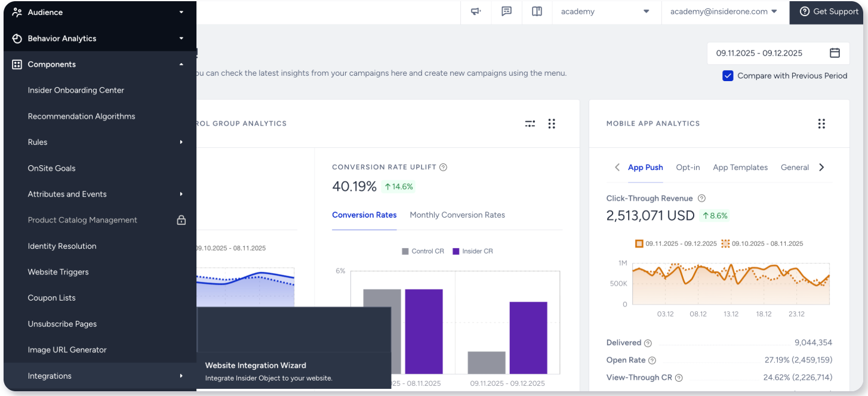
Task: Switch to the Monthly Conversion Rates tab
Action: point(457,215)
